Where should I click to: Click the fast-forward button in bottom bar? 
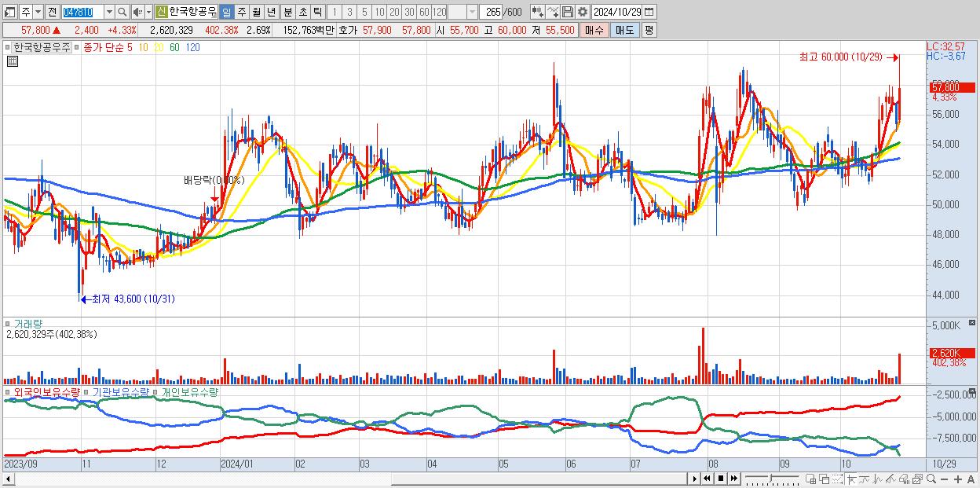pyautogui.click(x=733, y=479)
